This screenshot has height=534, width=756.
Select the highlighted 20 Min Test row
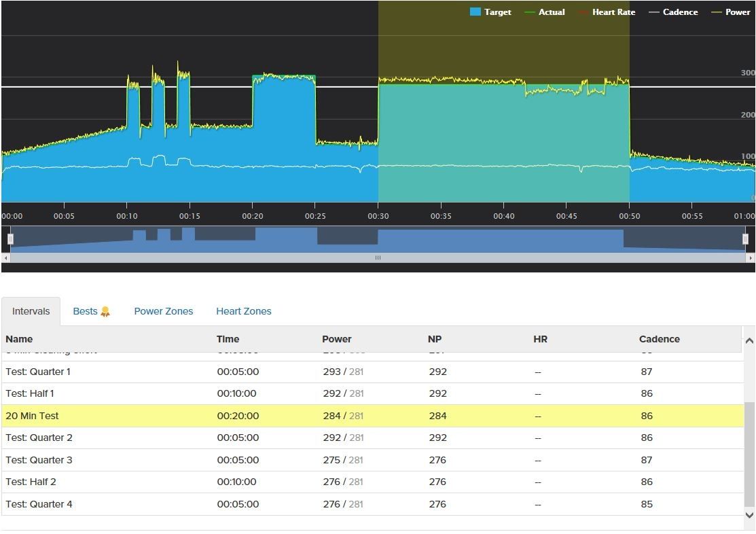pos(373,416)
